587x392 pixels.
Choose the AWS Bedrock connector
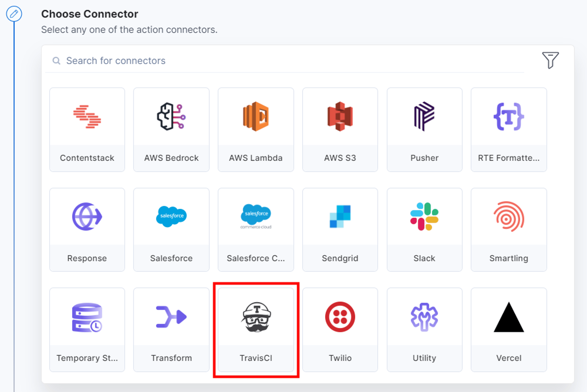(x=171, y=129)
